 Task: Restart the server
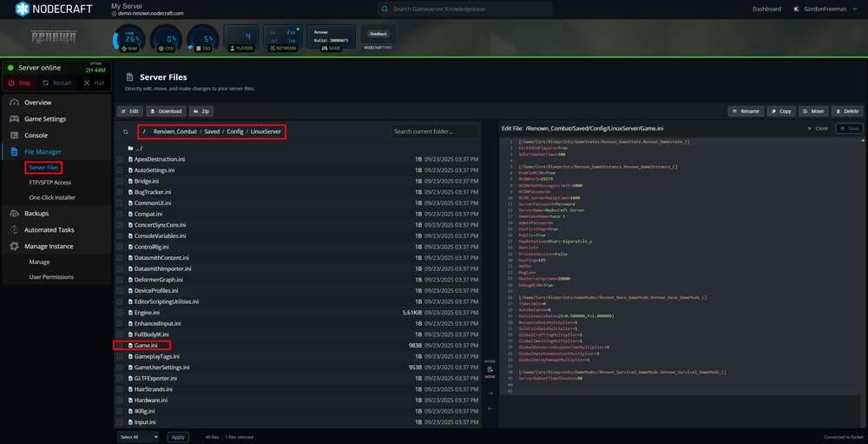click(x=56, y=83)
